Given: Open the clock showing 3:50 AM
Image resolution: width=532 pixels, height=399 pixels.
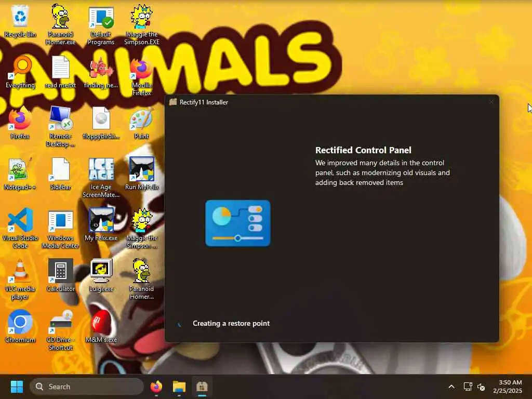Looking at the screenshot, I should pos(508,387).
